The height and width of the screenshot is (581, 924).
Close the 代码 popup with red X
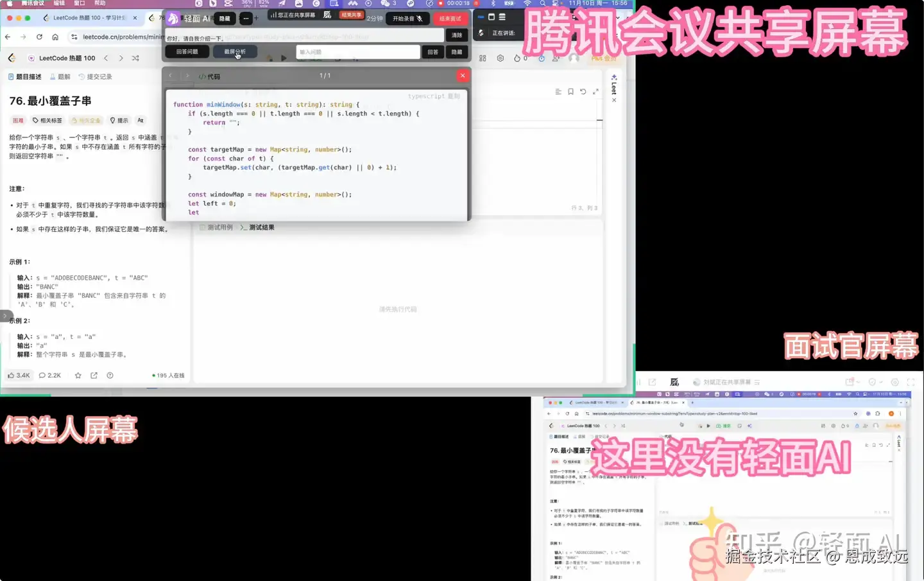[463, 76]
